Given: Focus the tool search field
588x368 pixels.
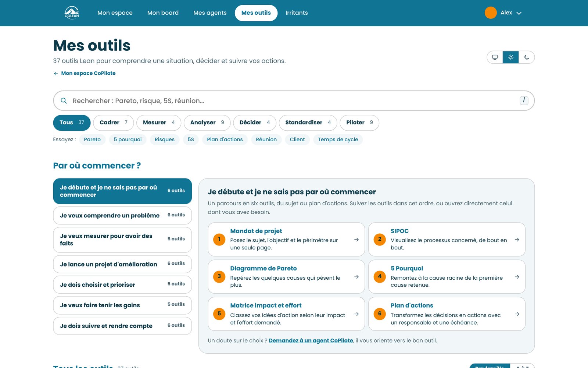Looking at the screenshot, I should click(x=294, y=100).
